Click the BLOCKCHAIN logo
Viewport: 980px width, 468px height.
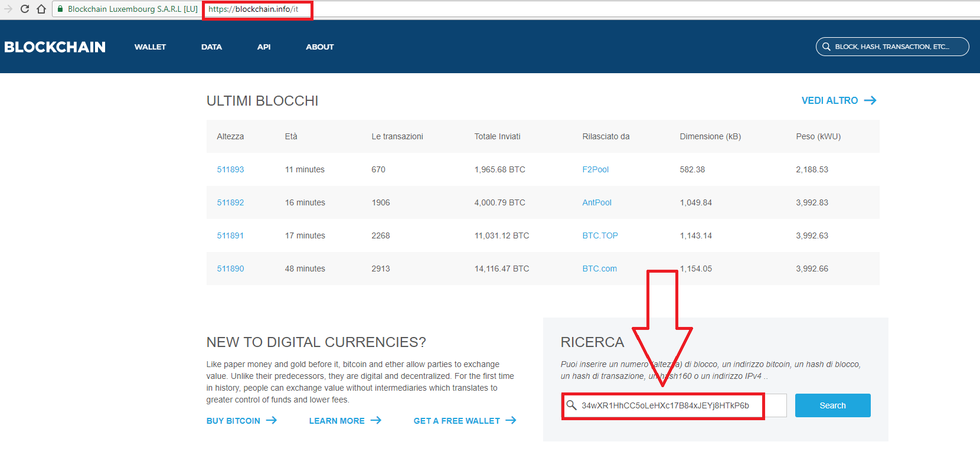55,47
